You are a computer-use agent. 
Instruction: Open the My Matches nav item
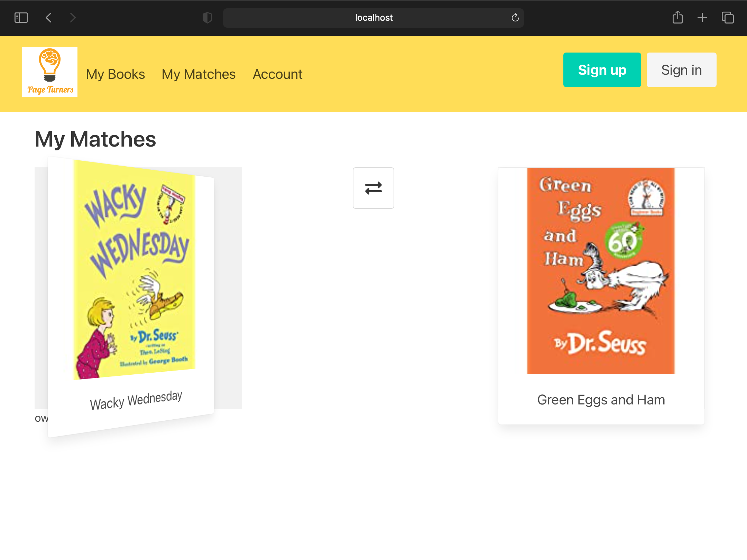point(199,74)
